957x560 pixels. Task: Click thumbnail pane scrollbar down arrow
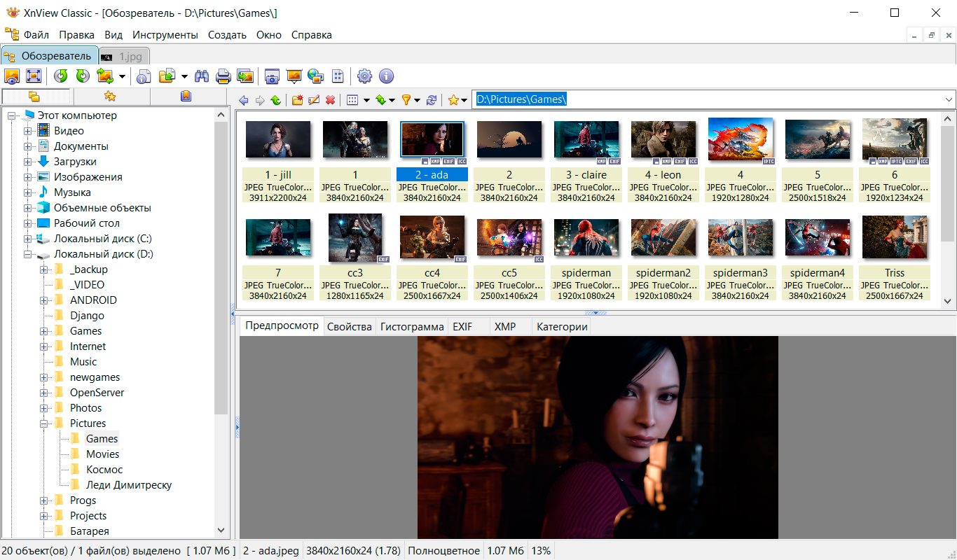(x=947, y=301)
